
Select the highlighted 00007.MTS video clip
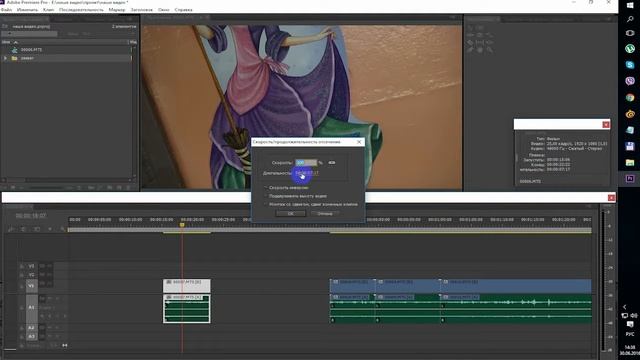[187, 285]
